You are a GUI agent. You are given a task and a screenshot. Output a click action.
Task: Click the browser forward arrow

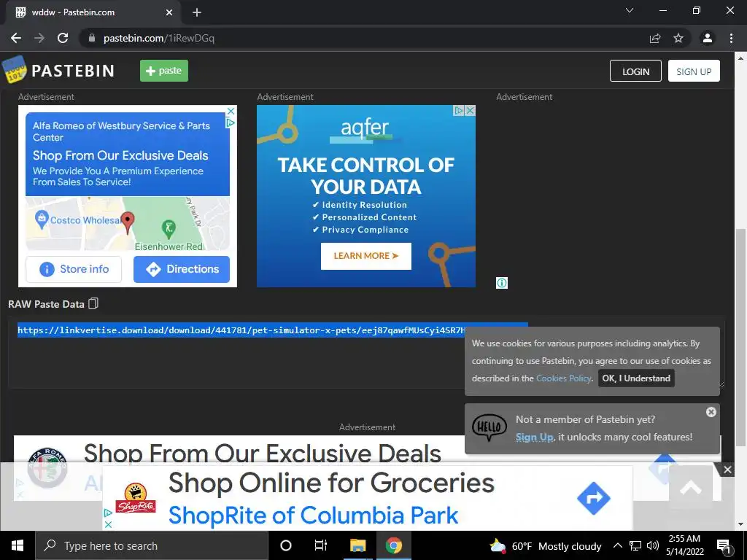point(39,38)
